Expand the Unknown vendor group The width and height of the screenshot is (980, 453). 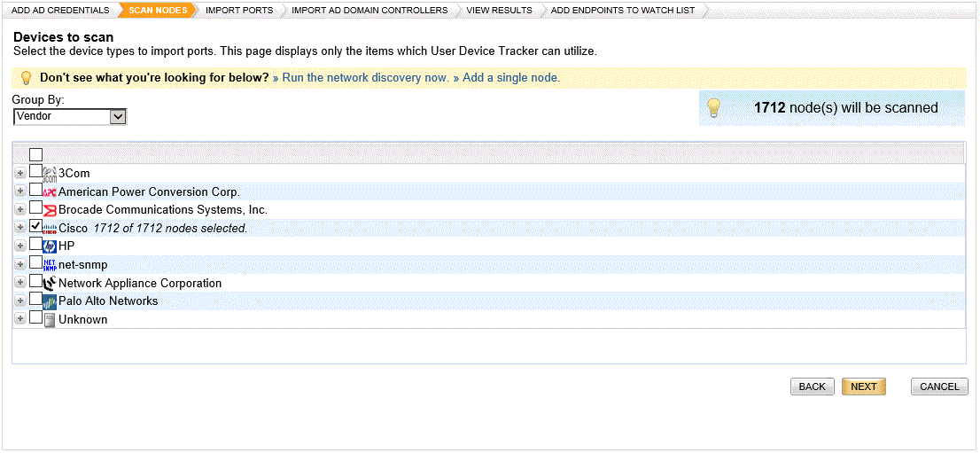click(x=20, y=319)
